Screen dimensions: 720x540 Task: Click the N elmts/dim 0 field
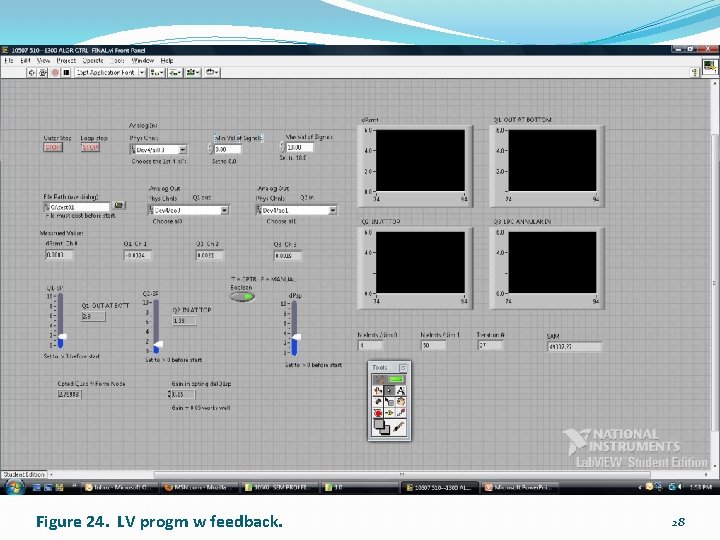tap(370, 345)
